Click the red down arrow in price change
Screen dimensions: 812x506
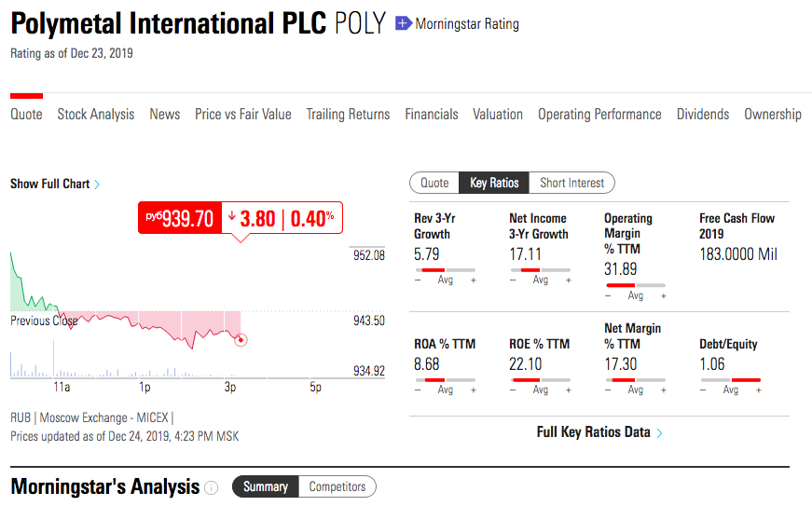point(232,216)
